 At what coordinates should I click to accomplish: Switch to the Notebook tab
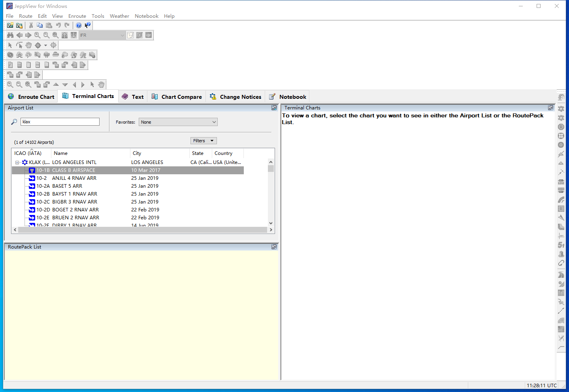[x=288, y=97]
